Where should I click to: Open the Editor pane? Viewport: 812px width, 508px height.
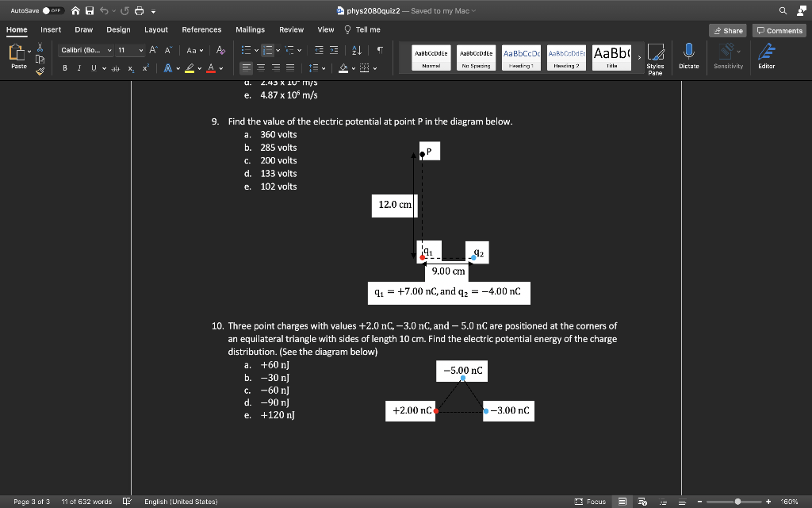767,56
